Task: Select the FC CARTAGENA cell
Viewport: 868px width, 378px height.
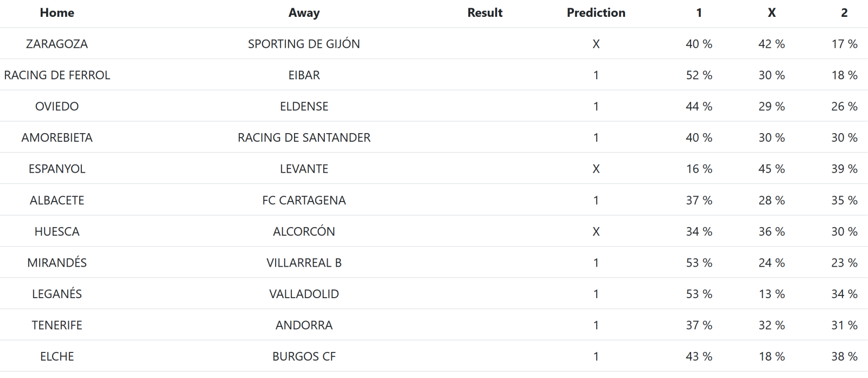Action: (x=304, y=200)
